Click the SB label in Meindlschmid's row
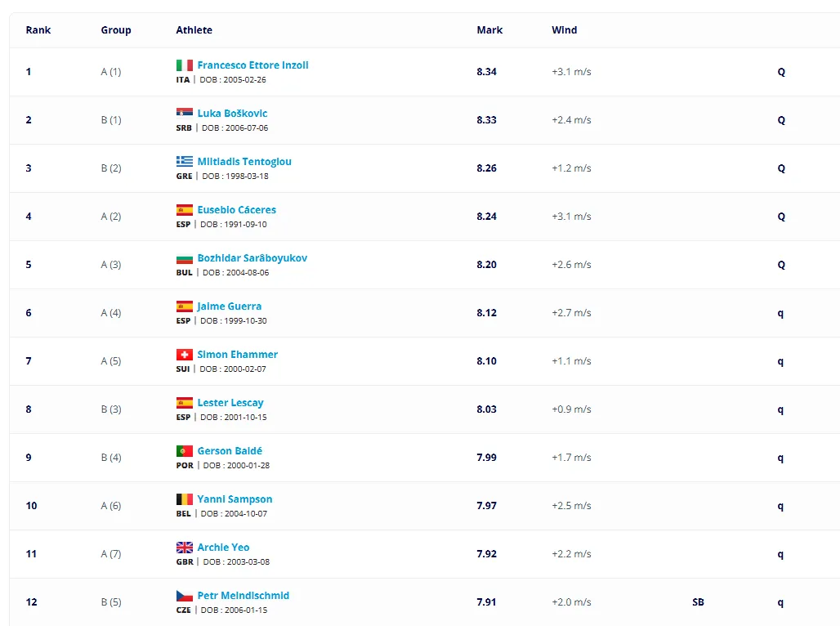 (698, 601)
